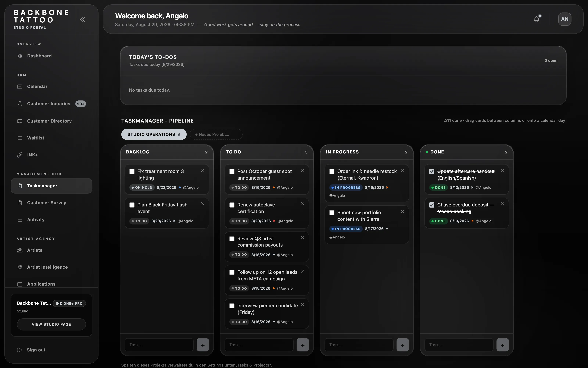Click the INK+ link icon
Viewport: 588px width, 368px height.
(20, 155)
